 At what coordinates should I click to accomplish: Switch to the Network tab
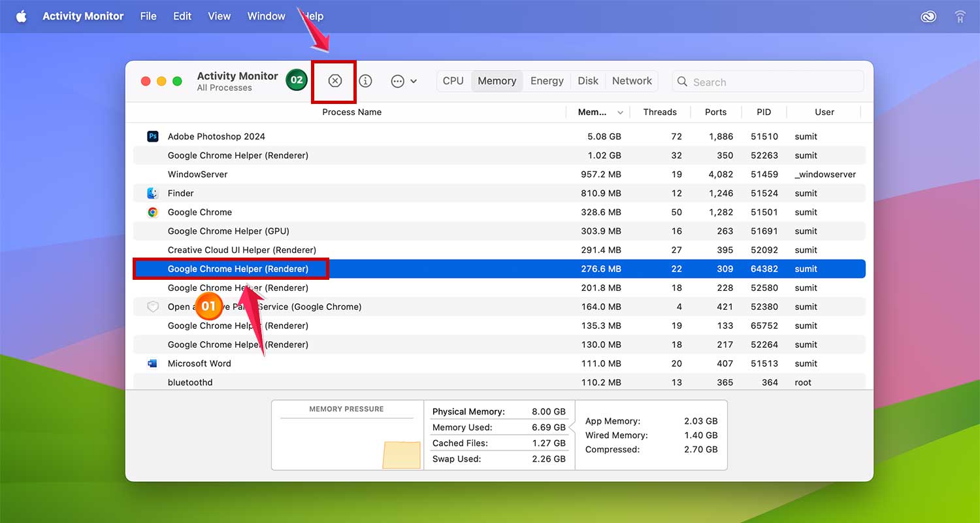631,80
